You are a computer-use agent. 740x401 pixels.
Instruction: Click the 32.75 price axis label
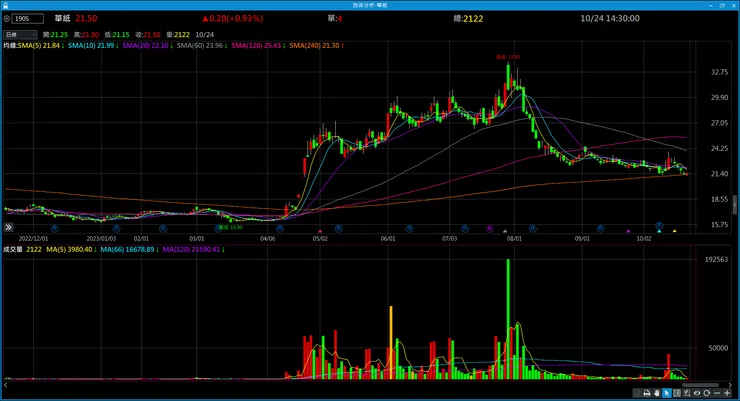point(719,72)
